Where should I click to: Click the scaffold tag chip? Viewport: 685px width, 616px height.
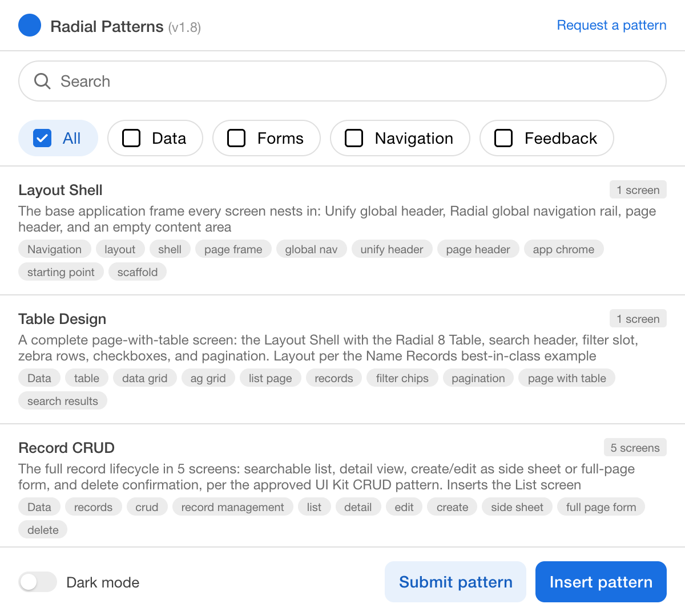[138, 272]
